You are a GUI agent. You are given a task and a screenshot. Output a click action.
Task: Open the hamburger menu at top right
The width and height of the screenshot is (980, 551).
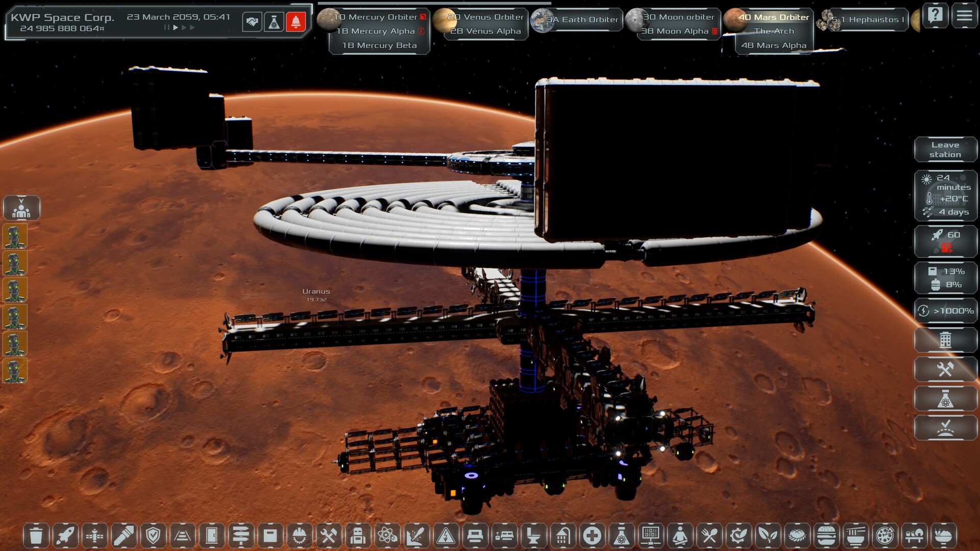click(964, 15)
